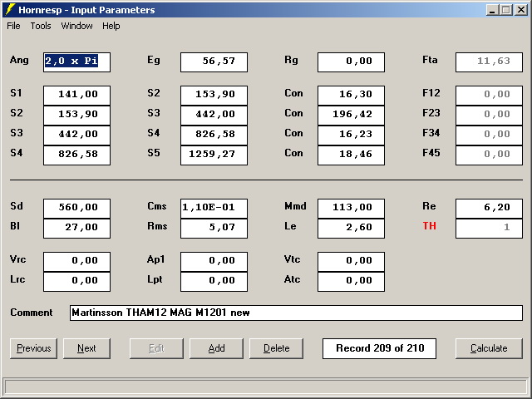Image resolution: width=532 pixels, height=399 pixels.
Task: Click the Bl value field
Action: 76,228
